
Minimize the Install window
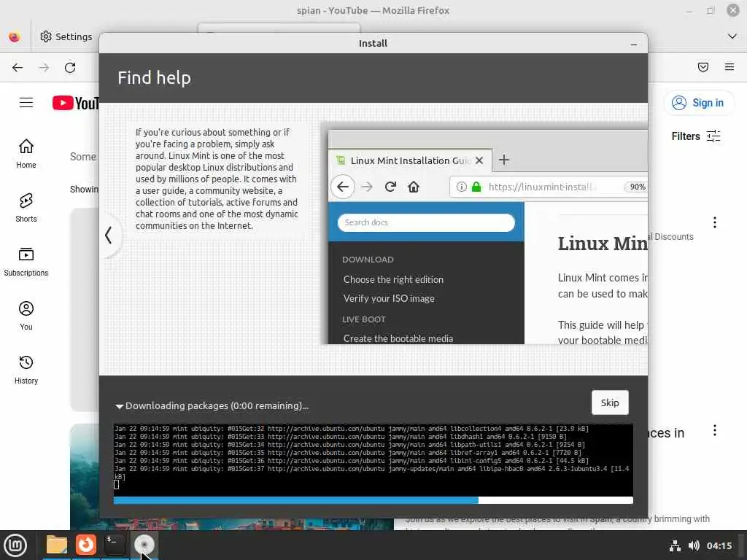click(634, 44)
